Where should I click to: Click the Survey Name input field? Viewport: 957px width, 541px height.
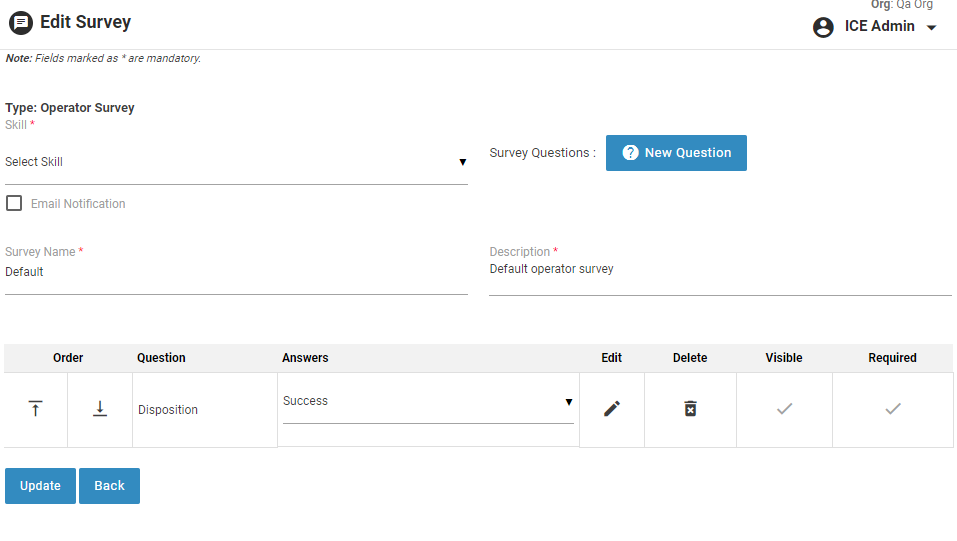(236, 273)
